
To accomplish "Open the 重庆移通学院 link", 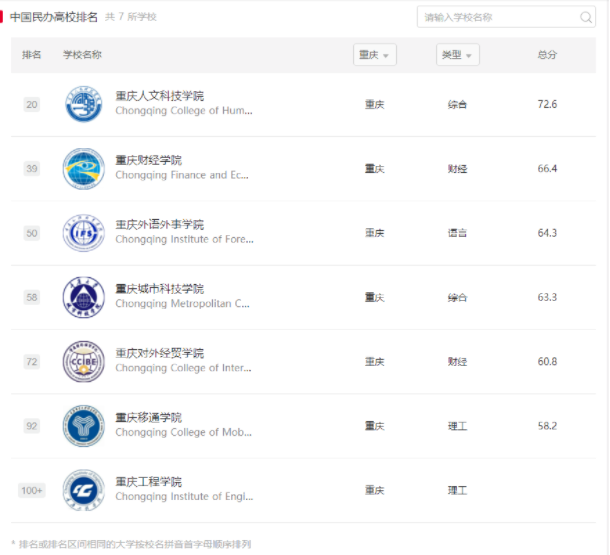I will click(149, 417).
